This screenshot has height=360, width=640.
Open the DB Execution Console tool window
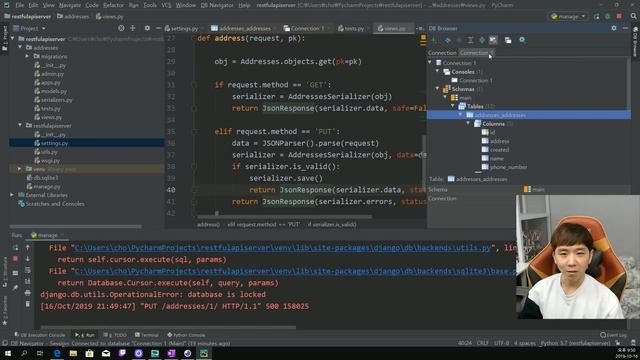click(40, 335)
